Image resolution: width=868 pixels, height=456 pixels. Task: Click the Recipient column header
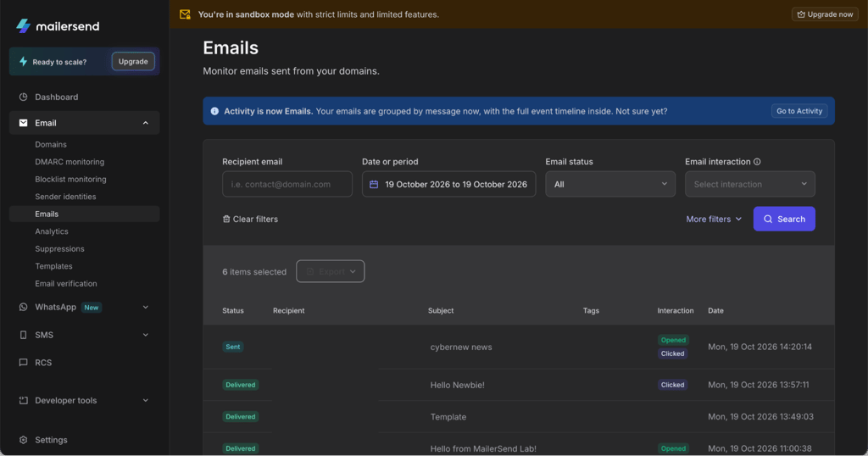288,311
